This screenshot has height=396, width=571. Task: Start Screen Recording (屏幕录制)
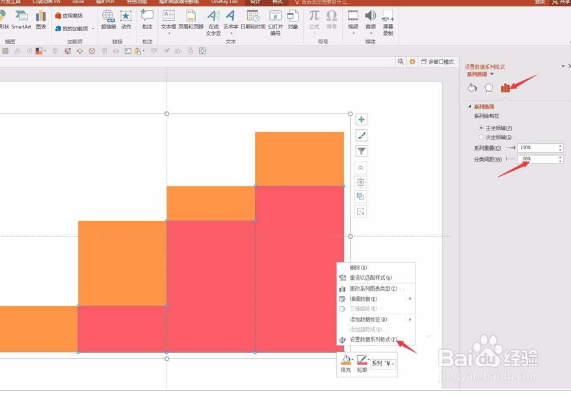[x=388, y=23]
